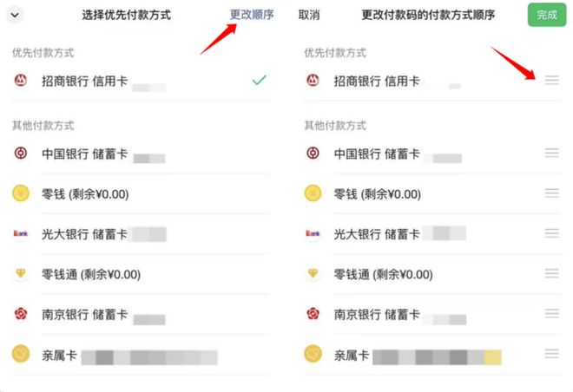Click the Bank of Nanjing flower logo in left list
The width and height of the screenshot is (573, 392).
[21, 314]
